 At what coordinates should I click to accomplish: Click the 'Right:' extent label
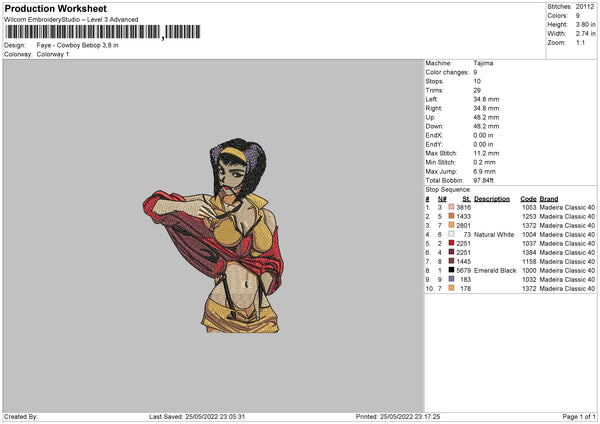434,108
